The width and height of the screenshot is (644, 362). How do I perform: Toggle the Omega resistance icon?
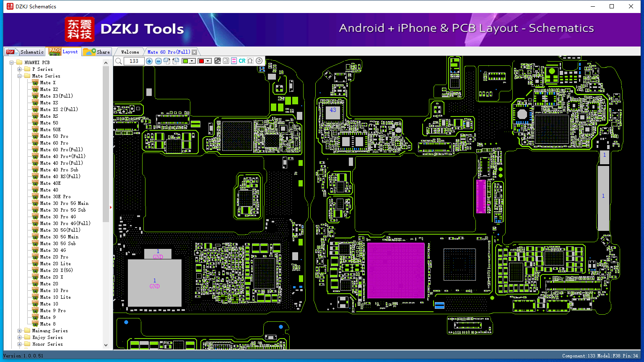[250, 61]
